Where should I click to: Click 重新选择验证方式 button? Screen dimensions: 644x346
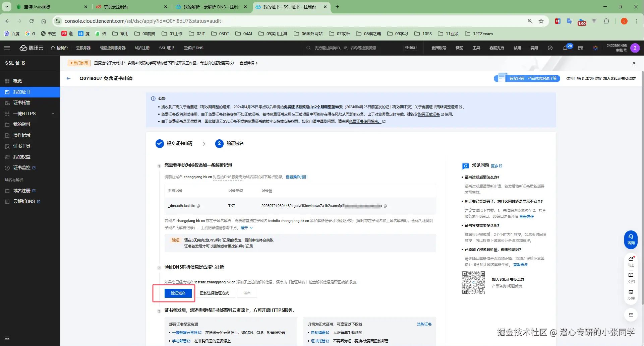tap(215, 293)
